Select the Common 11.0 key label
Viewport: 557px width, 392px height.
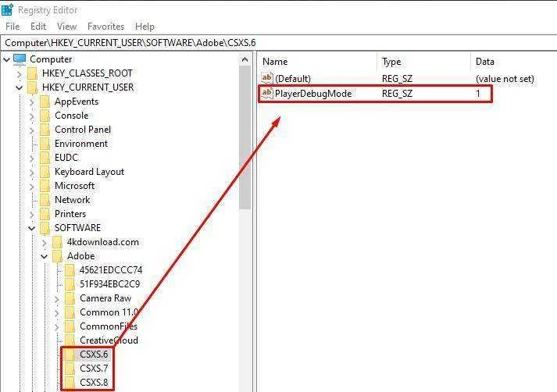[109, 312]
